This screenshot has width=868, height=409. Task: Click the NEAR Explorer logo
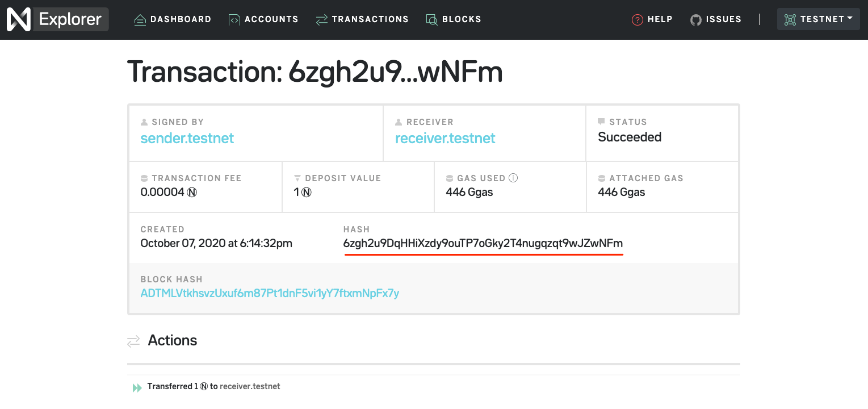pos(57,19)
